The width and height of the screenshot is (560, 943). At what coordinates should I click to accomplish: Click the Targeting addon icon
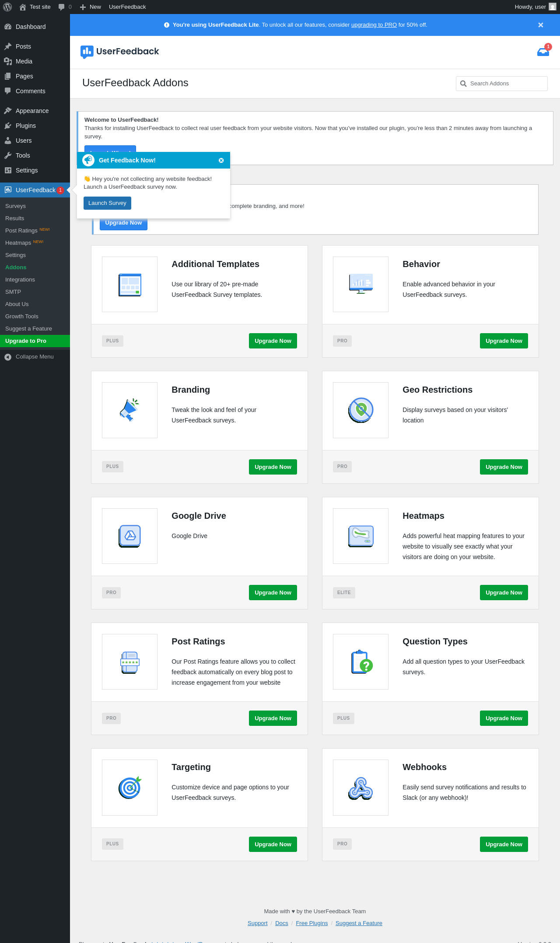click(129, 788)
